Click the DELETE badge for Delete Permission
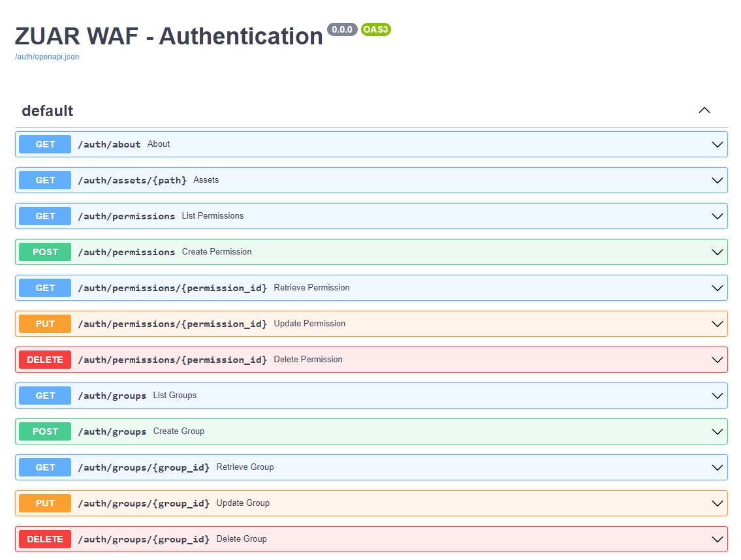Screen dimensions: 741x560 (x=45, y=360)
